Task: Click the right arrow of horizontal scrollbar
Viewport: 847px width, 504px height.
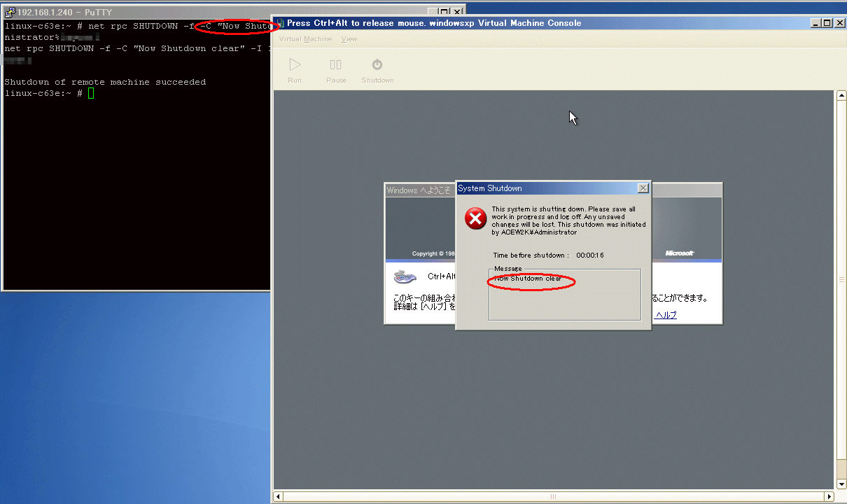Action: pos(829,496)
